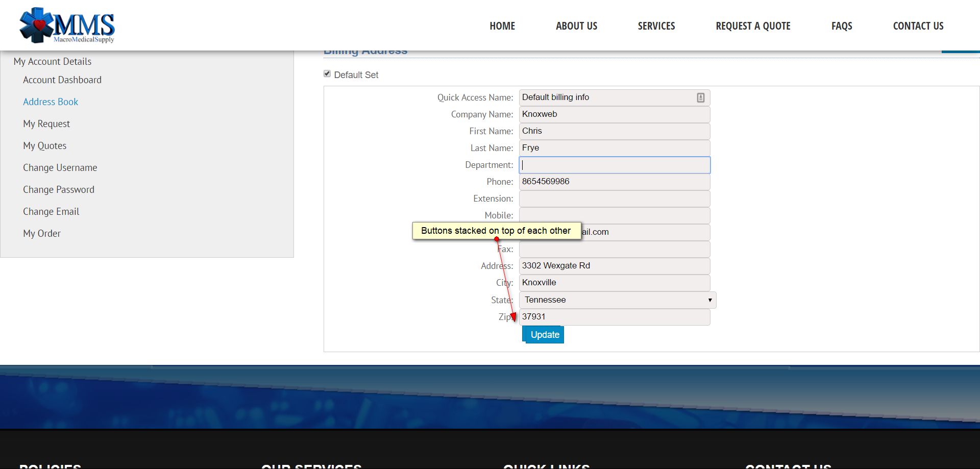This screenshot has height=469, width=980.
Task: Open the FAQS page
Action: click(842, 26)
